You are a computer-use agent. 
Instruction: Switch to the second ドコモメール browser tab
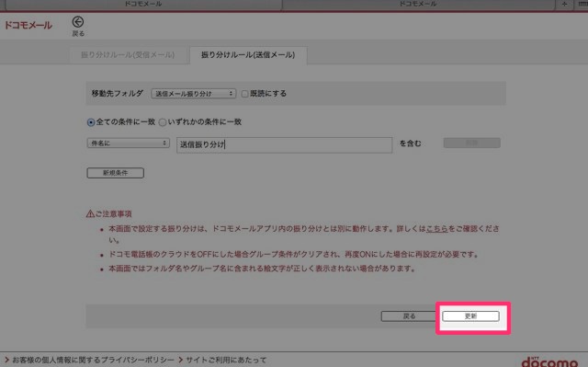coord(418,4)
